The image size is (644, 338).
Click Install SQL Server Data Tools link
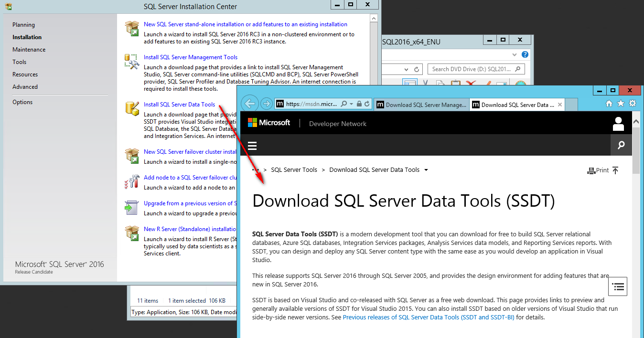coord(180,105)
